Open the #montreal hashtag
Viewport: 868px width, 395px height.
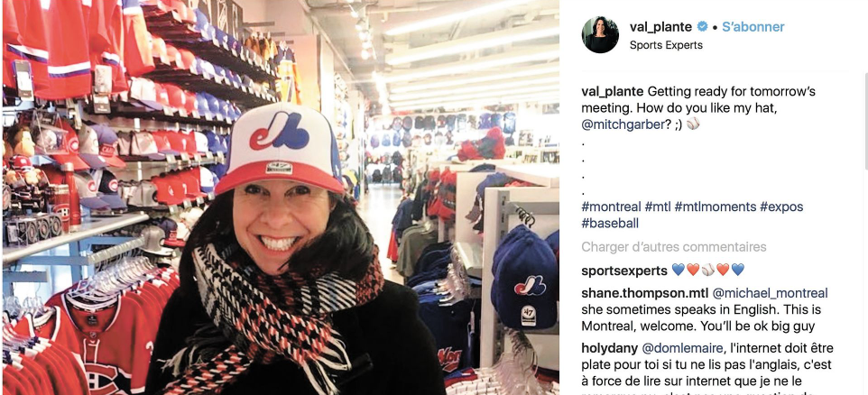click(x=611, y=207)
